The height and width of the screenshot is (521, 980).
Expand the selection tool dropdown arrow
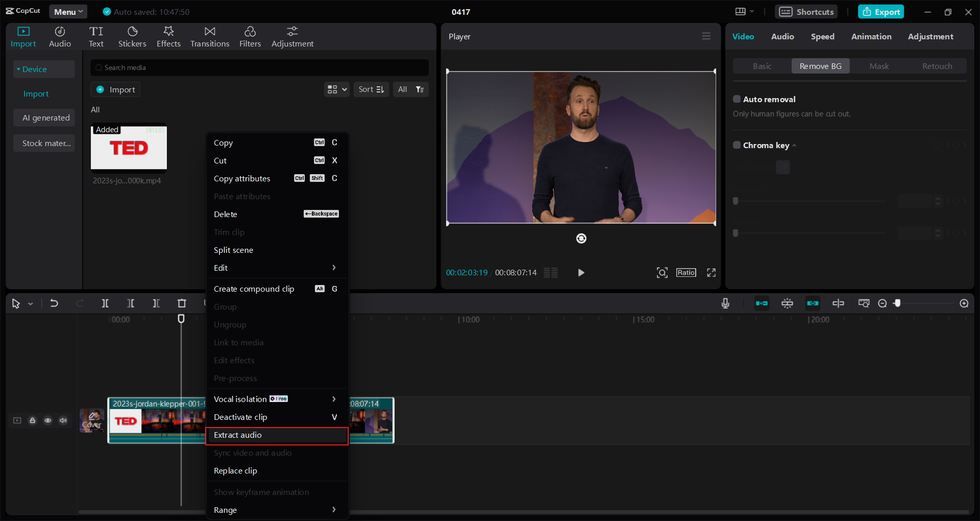[x=30, y=303]
